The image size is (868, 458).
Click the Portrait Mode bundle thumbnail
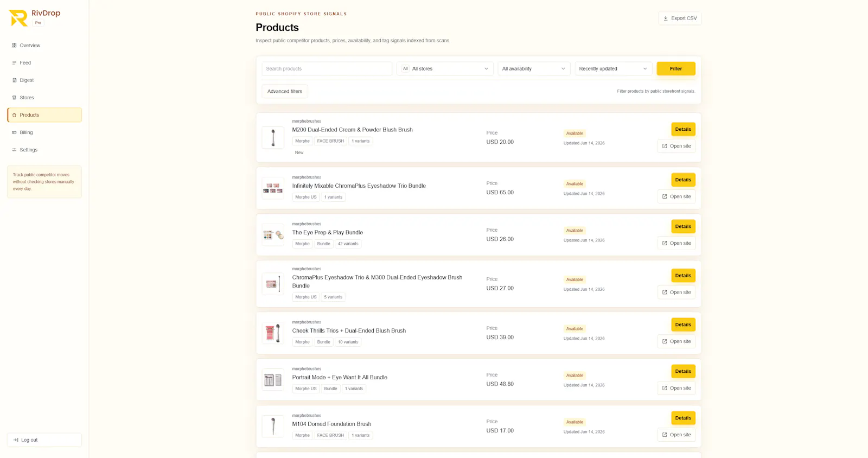click(273, 380)
